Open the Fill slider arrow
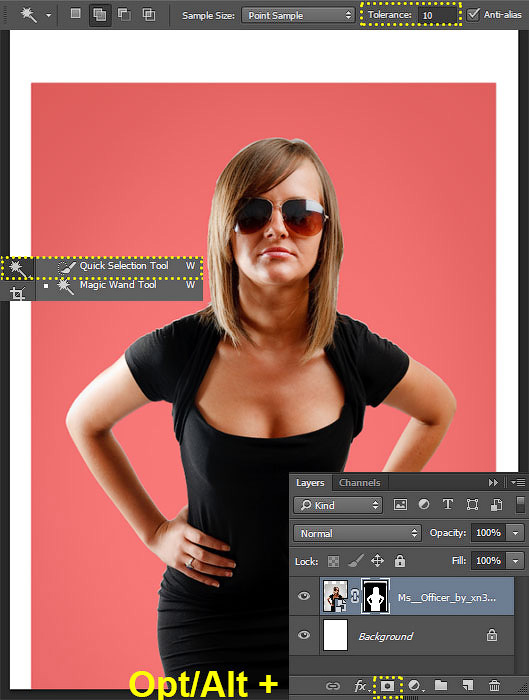Screen dimensions: 529x700 pos(516,561)
